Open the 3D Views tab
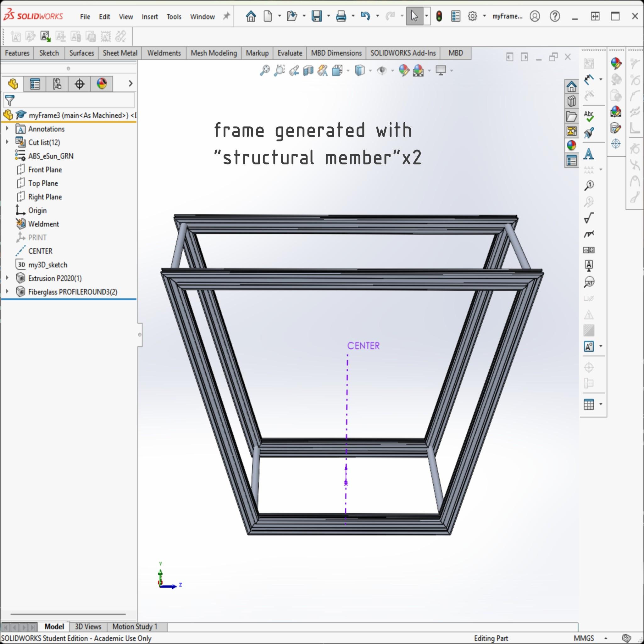 pos(88,626)
